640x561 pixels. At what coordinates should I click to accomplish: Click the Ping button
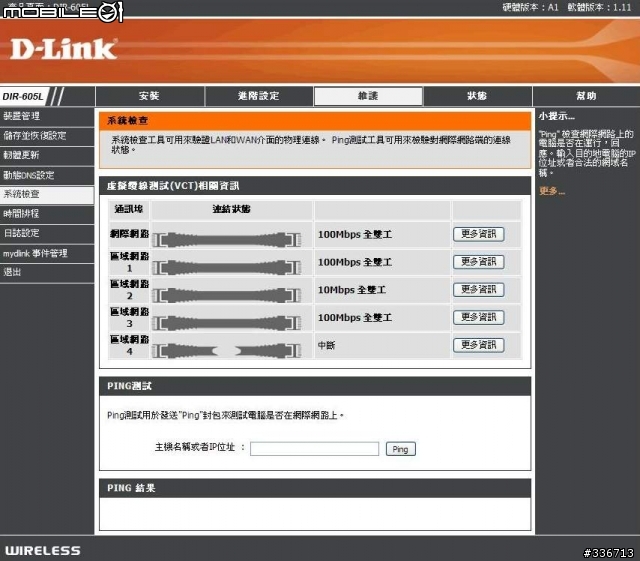[400, 449]
